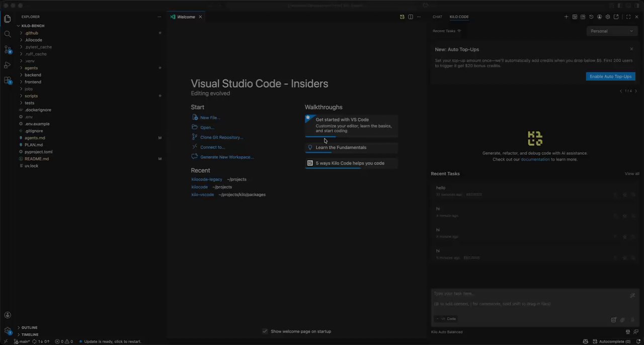
Task: Open Kilo Code task history clock icon
Action: [x=591, y=17]
